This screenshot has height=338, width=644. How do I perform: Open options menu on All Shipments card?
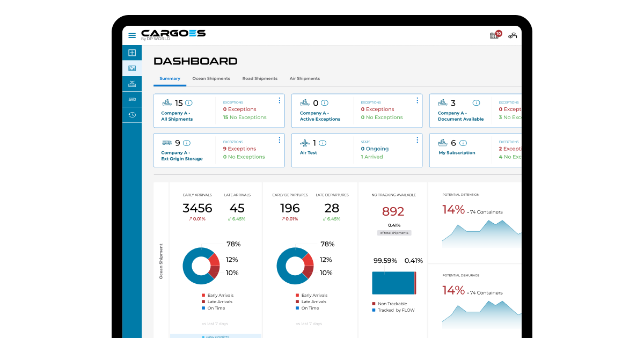280,100
